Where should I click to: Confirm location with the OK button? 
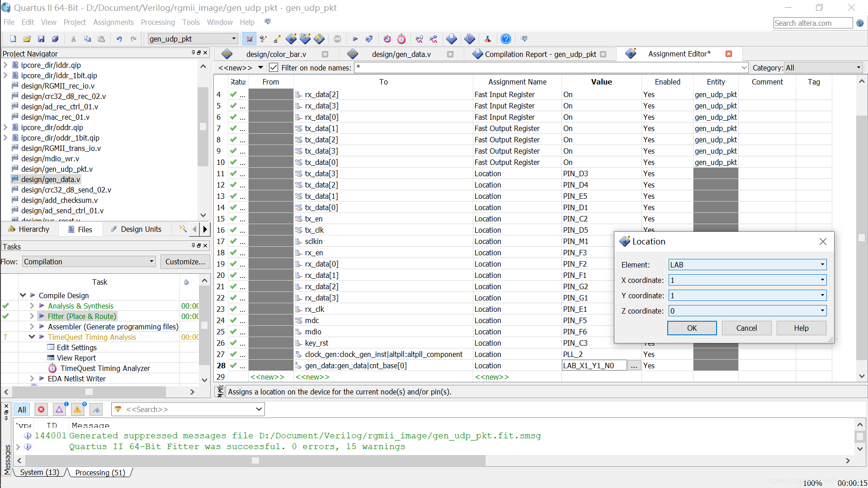[x=692, y=328]
